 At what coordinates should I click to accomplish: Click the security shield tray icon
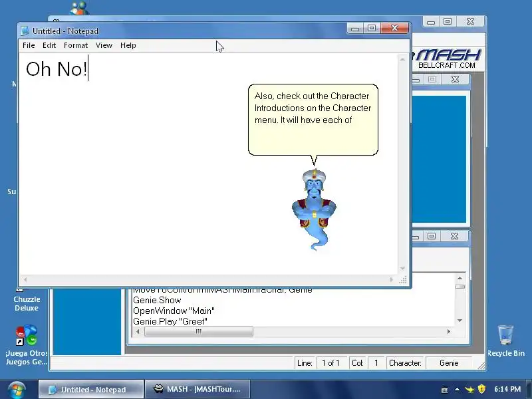pyautogui.click(x=481, y=389)
